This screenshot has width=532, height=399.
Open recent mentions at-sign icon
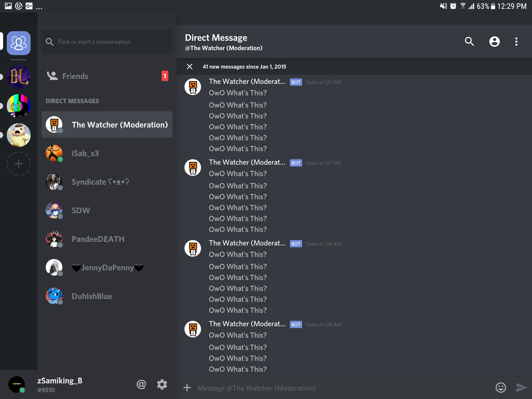tap(141, 384)
